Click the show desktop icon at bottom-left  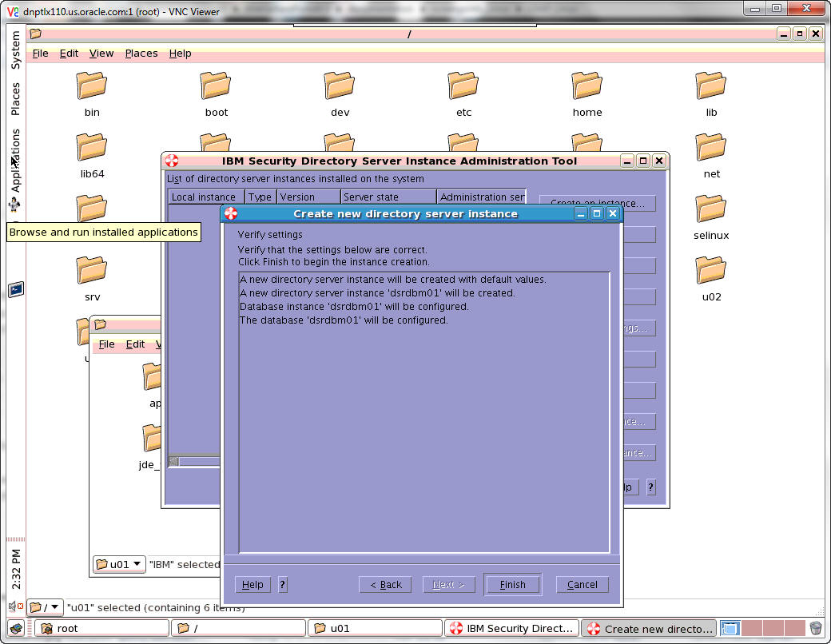(x=16, y=629)
